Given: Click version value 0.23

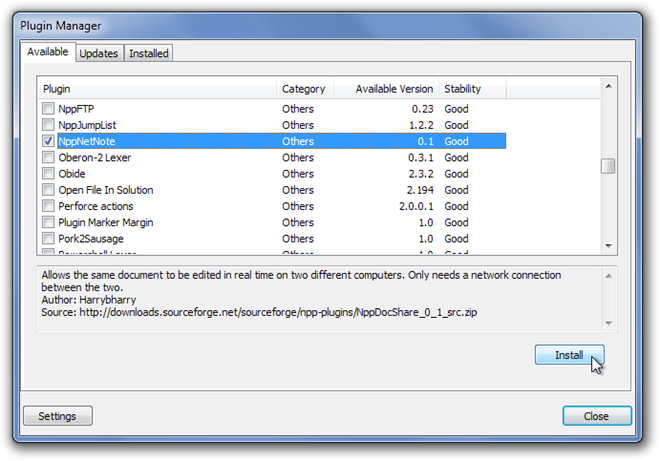Looking at the screenshot, I should pos(423,109).
